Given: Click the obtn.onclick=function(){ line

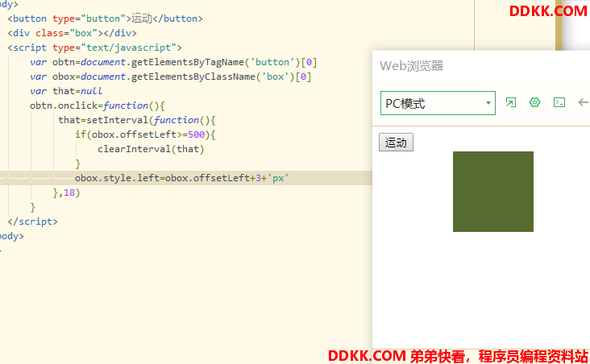Looking at the screenshot, I should (97, 105).
